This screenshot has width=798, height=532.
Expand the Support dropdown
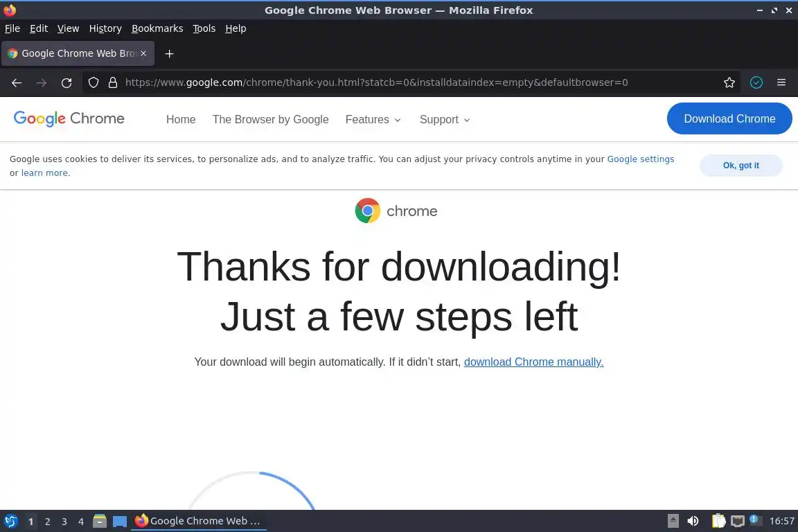pos(444,120)
